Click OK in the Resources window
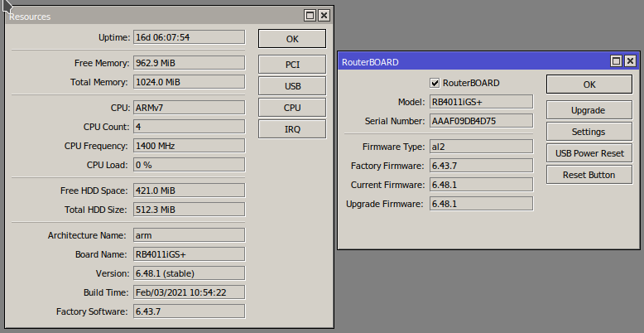The height and width of the screenshot is (333, 644). 292,39
